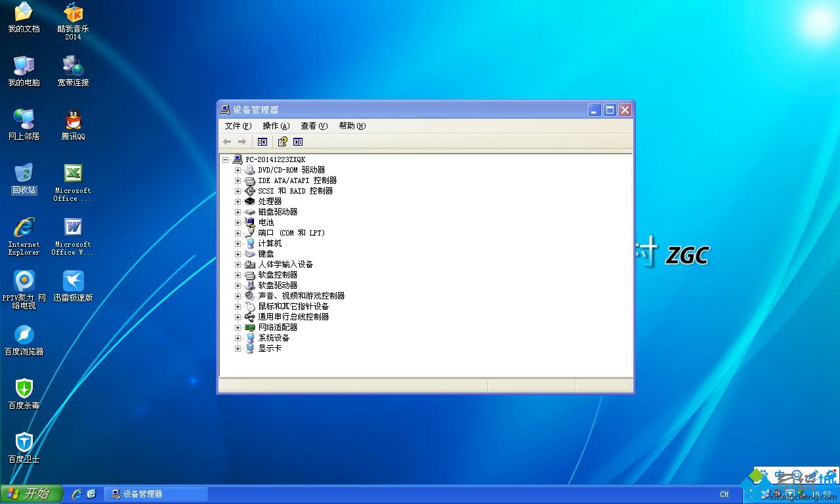
Task: Expand the 键盘 node
Action: coord(238,254)
